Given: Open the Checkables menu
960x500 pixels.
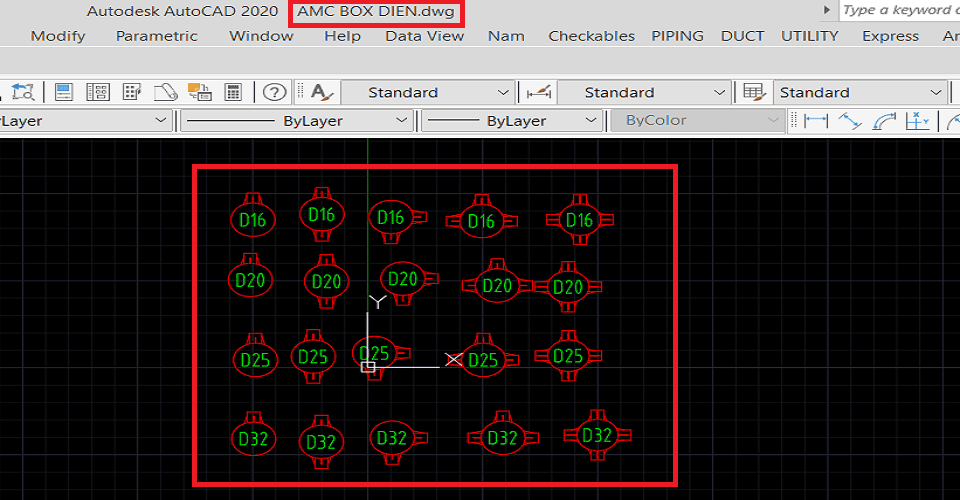Looking at the screenshot, I should (591, 36).
